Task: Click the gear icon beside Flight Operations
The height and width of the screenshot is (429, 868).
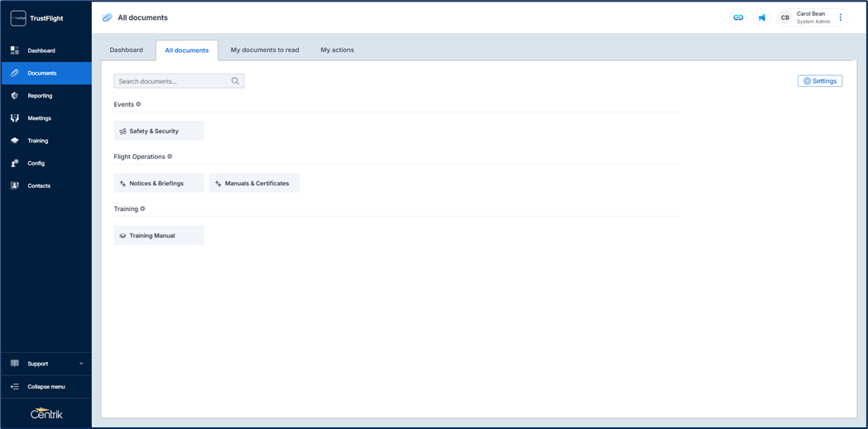Action: coord(170,157)
